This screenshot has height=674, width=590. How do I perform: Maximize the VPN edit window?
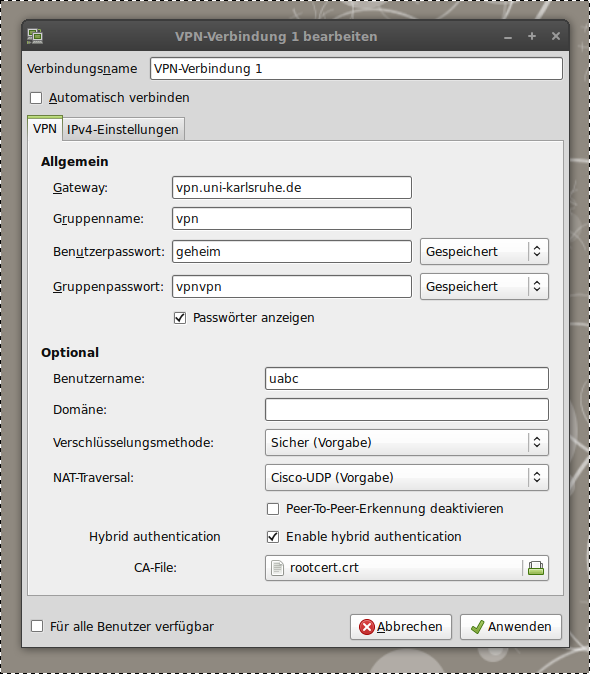pos(532,36)
